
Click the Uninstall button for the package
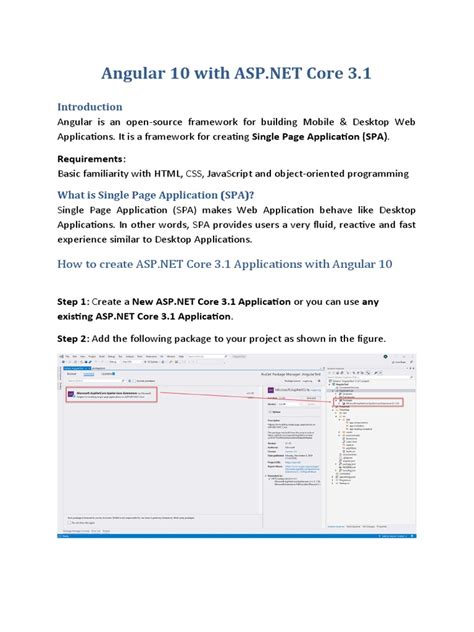pyautogui.click(x=311, y=398)
